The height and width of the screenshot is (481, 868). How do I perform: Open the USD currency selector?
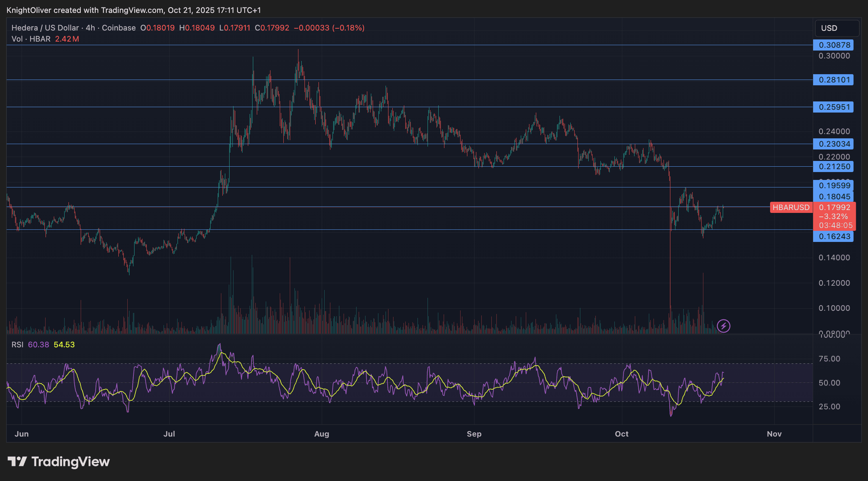(x=837, y=28)
